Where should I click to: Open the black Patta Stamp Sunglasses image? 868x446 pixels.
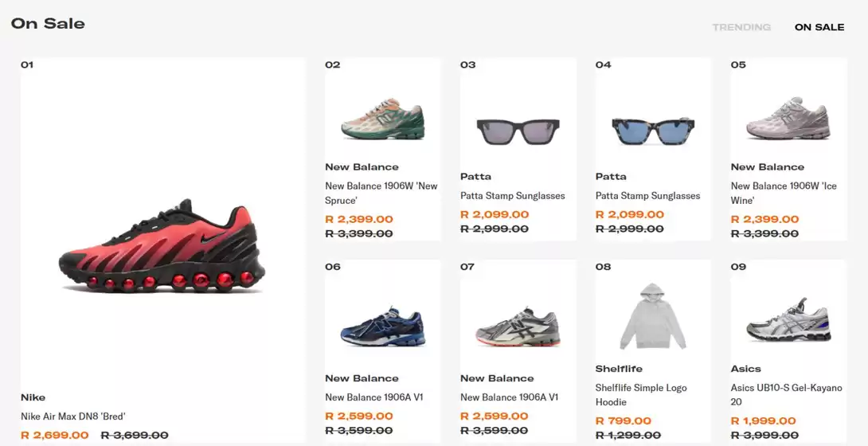point(518,130)
